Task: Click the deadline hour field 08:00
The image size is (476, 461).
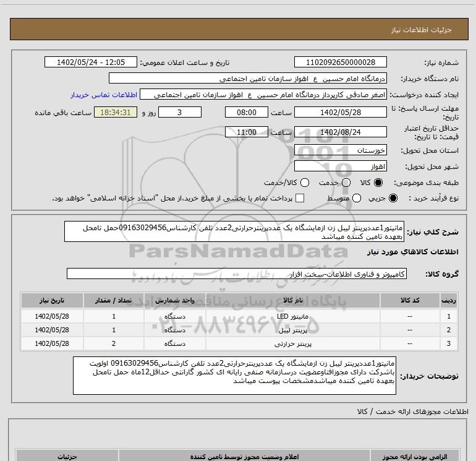Action: click(x=247, y=113)
